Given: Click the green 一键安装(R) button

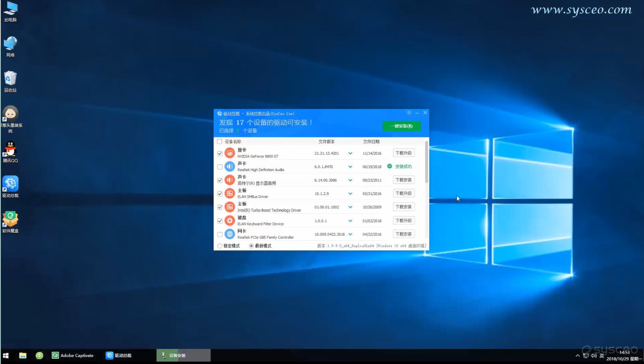Looking at the screenshot, I should click(401, 126).
